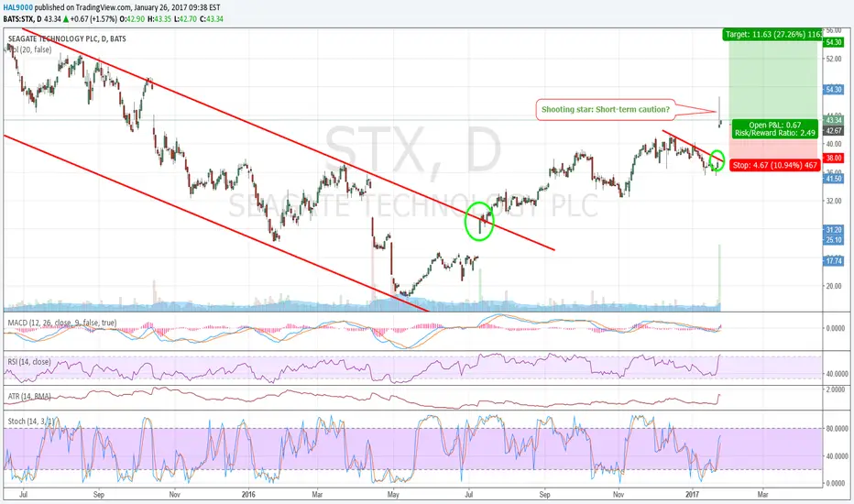Select the RSI (14, close) indicator label

pyautogui.click(x=29, y=362)
